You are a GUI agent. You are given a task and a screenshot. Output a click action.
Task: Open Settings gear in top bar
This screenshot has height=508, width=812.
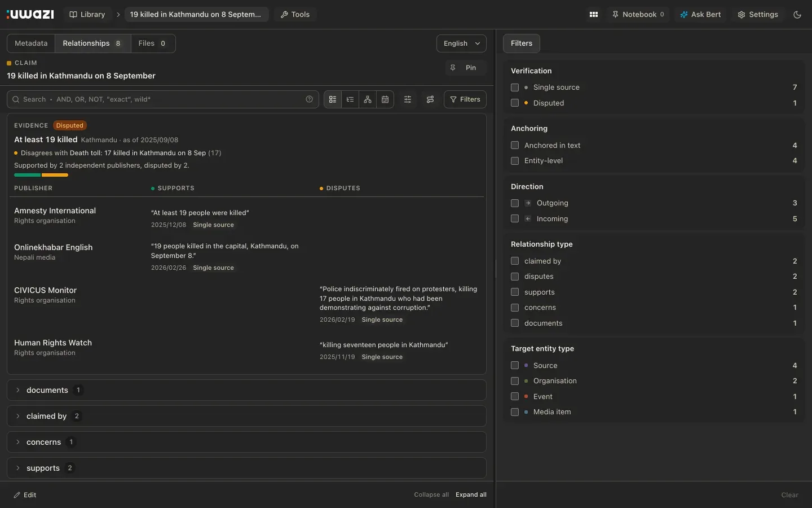point(758,15)
